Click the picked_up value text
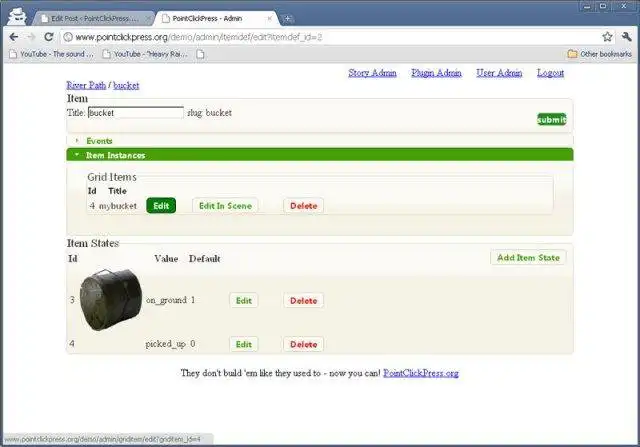640x447 pixels. 165,344
